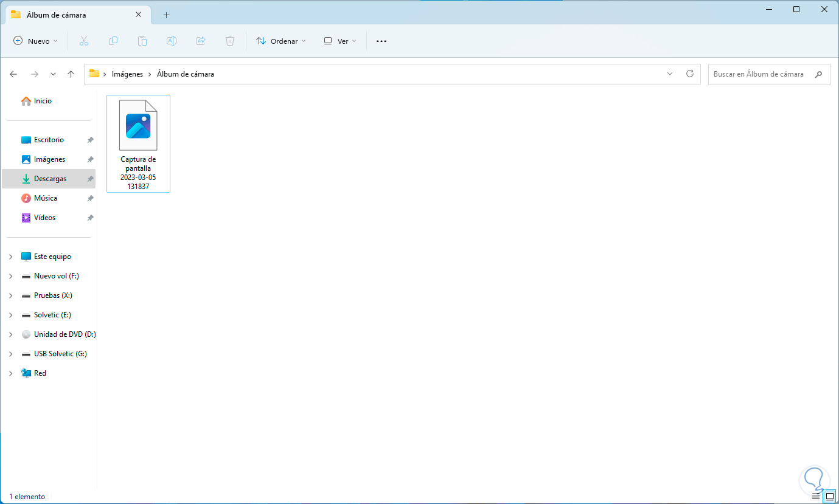
Task: Click the pin icon beside Descargas
Action: pos(90,179)
